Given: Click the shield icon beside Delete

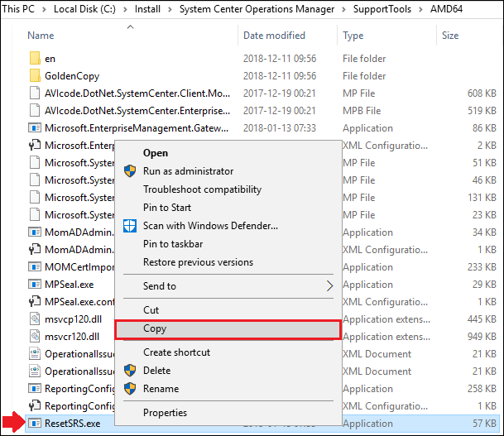Looking at the screenshot, I should click(x=130, y=371).
